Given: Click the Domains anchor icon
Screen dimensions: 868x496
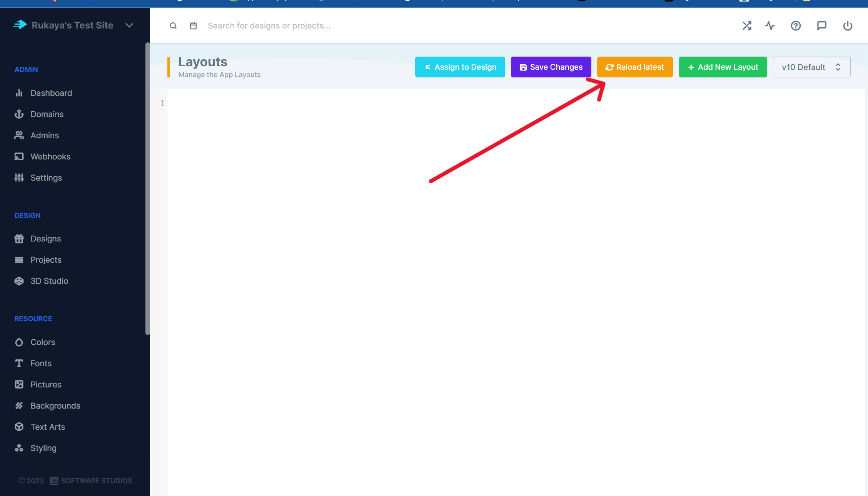Looking at the screenshot, I should pyautogui.click(x=19, y=114).
